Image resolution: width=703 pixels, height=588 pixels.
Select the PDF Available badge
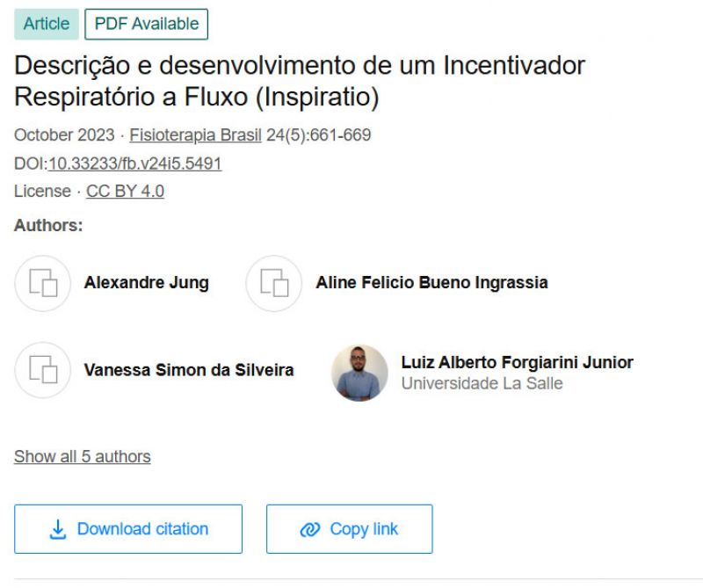[146, 25]
